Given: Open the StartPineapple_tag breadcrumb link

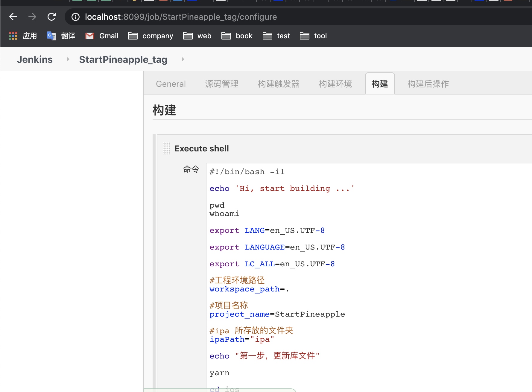Looking at the screenshot, I should pos(123,60).
